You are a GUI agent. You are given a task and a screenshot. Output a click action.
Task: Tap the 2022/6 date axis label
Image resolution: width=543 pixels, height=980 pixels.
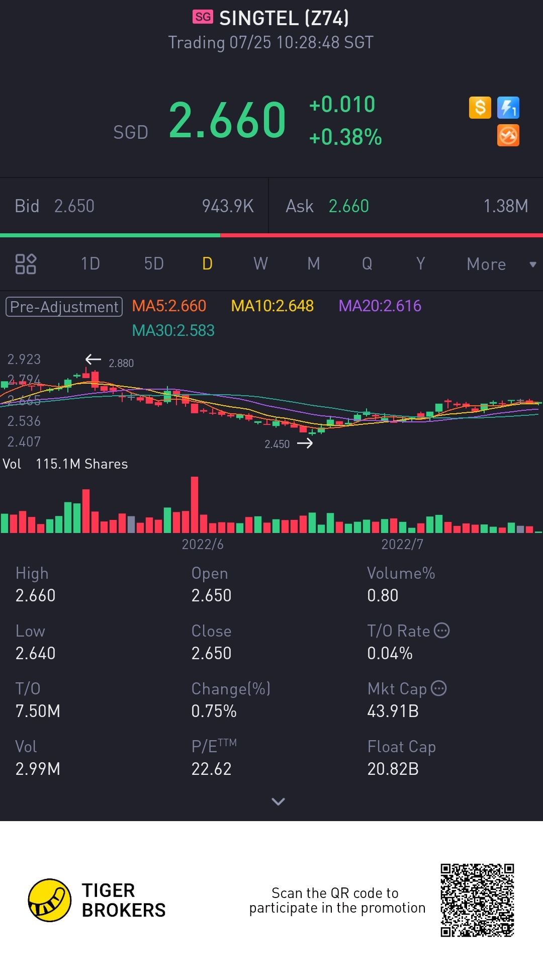point(203,544)
